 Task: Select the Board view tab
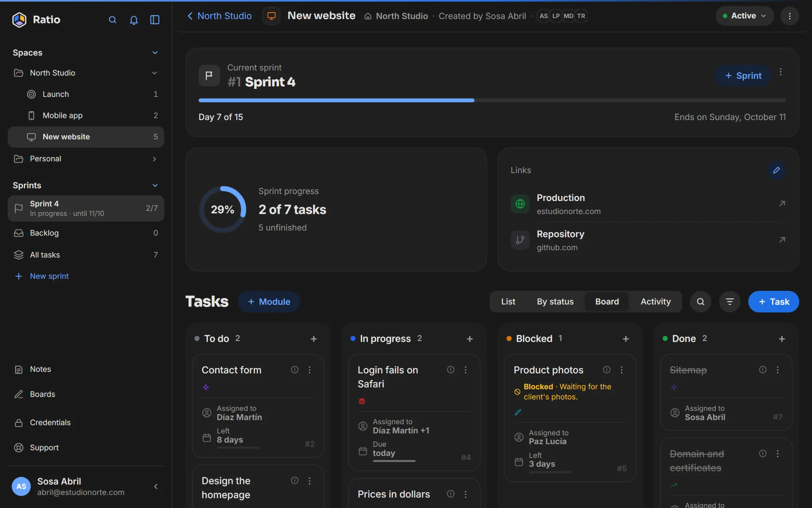607,302
